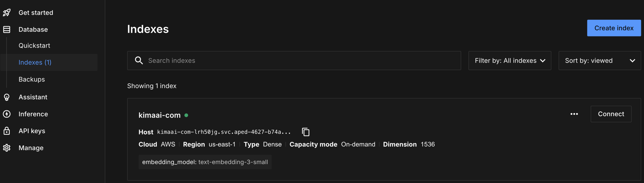Open the Quickstart page in sidebar
644x183 pixels.
tap(34, 45)
